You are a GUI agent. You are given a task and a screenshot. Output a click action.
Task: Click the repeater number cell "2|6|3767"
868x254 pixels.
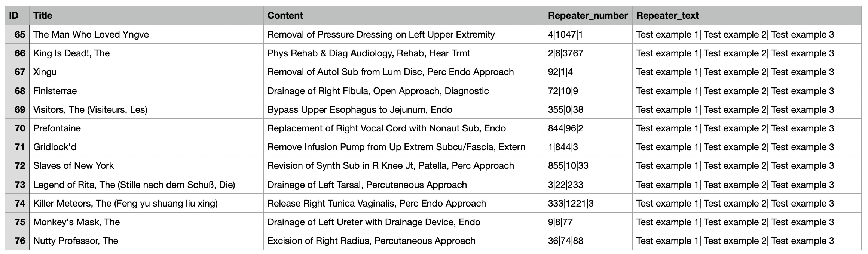coord(565,53)
